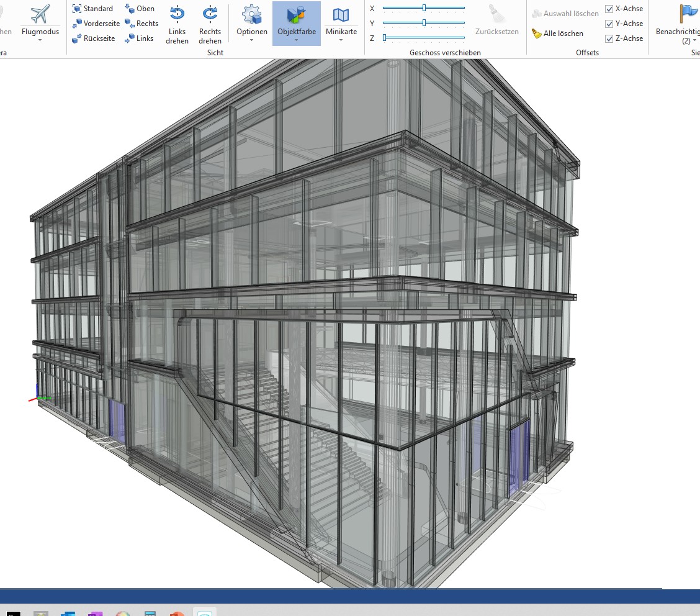Select the Rechts side view

(x=141, y=24)
